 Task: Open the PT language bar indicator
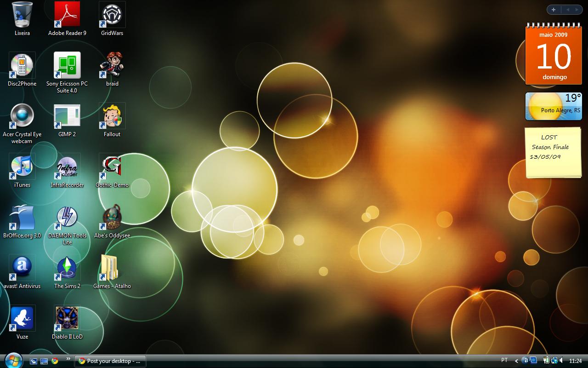pyautogui.click(x=504, y=361)
